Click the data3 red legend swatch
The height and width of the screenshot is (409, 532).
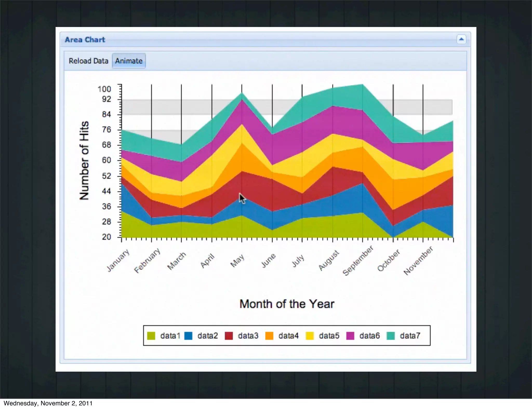(229, 336)
